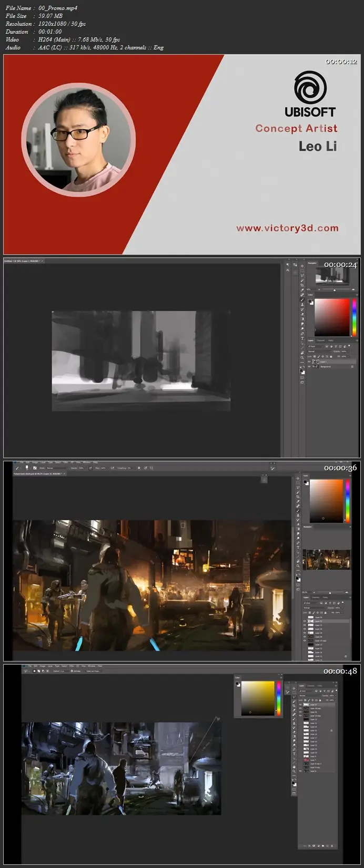Toggle layer filtering switch in 00:00:24 frame
This screenshot has height=868, width=364.
tap(349, 346)
